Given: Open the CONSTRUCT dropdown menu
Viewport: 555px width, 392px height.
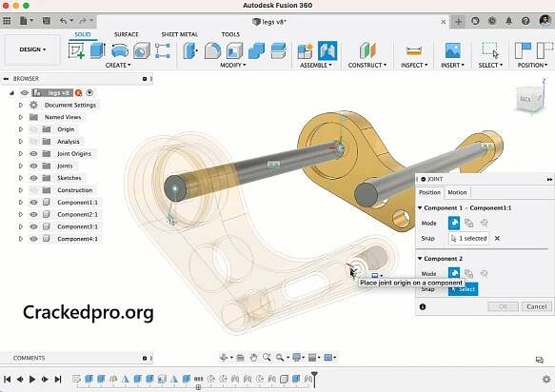Looking at the screenshot, I should coord(367,65).
